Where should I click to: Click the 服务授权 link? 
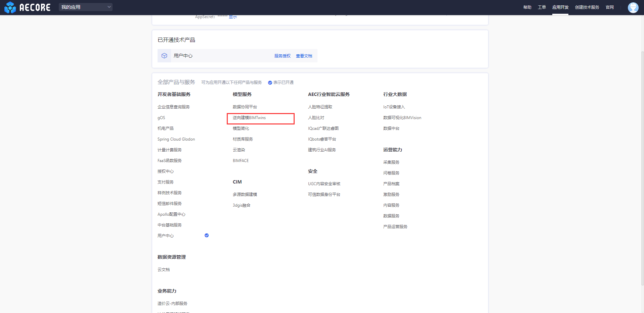282,56
